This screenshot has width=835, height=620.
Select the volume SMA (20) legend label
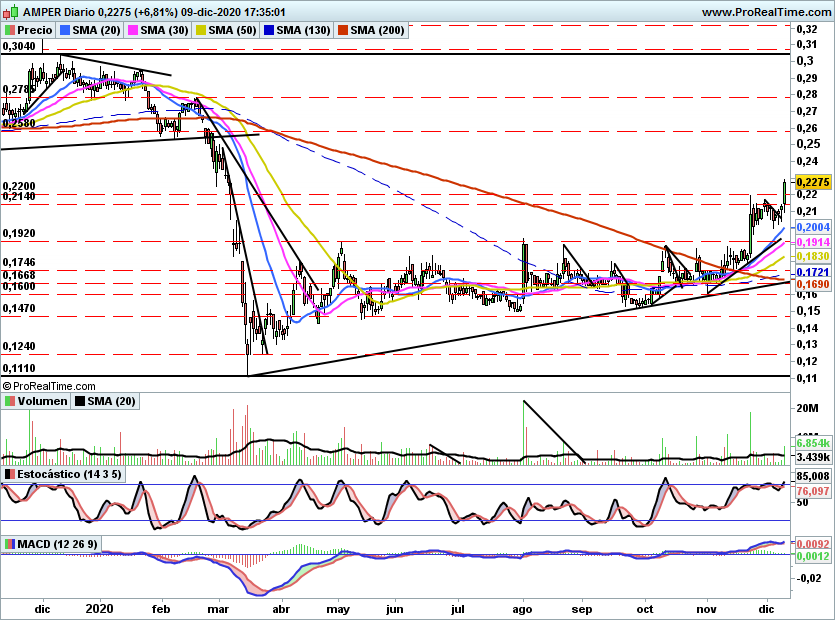111,401
